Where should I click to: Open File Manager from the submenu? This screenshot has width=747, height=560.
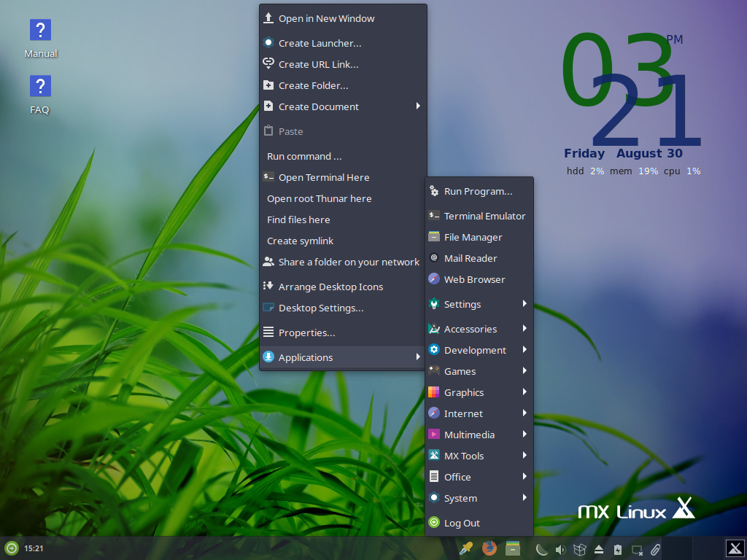coord(479,237)
